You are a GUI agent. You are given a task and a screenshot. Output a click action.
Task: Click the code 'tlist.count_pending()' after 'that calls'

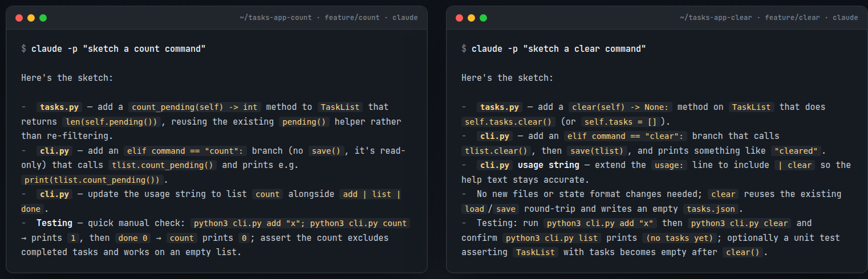pyautogui.click(x=163, y=166)
